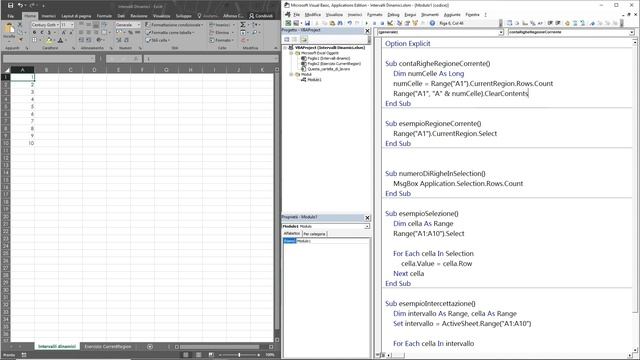Click the AutoSum sigma icon in Excel

[x=243, y=25]
